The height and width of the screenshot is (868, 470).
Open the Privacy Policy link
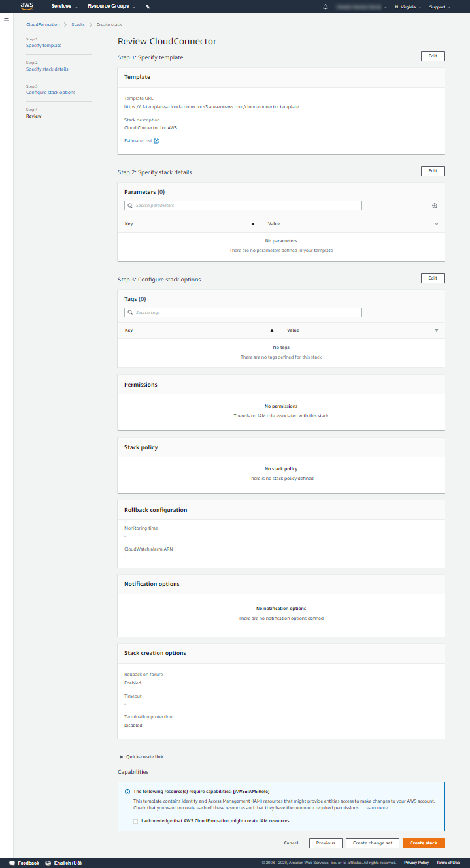point(416,863)
